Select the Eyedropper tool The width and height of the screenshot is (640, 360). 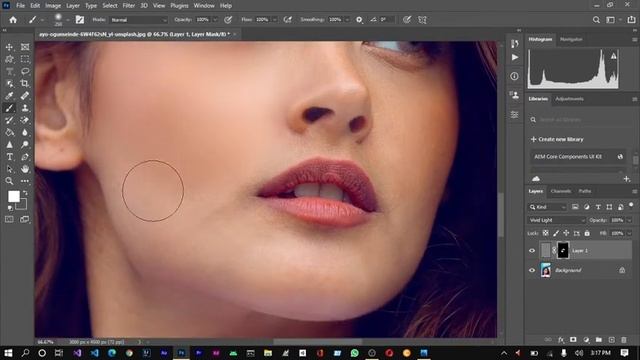9,96
